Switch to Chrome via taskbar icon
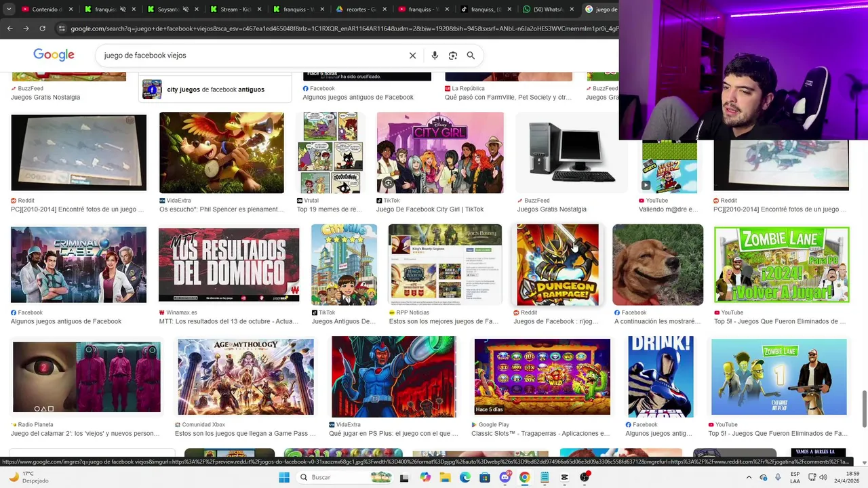 pyautogui.click(x=525, y=477)
